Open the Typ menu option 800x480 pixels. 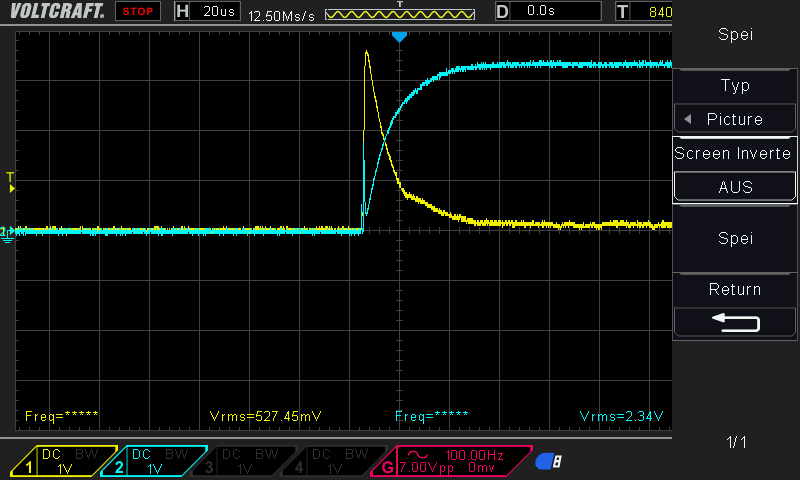click(x=735, y=85)
